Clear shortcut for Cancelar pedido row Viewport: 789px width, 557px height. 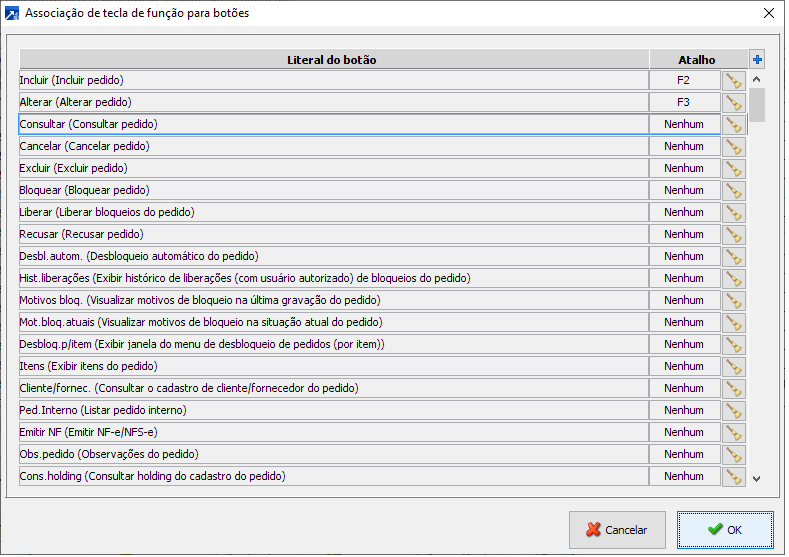coord(734,146)
